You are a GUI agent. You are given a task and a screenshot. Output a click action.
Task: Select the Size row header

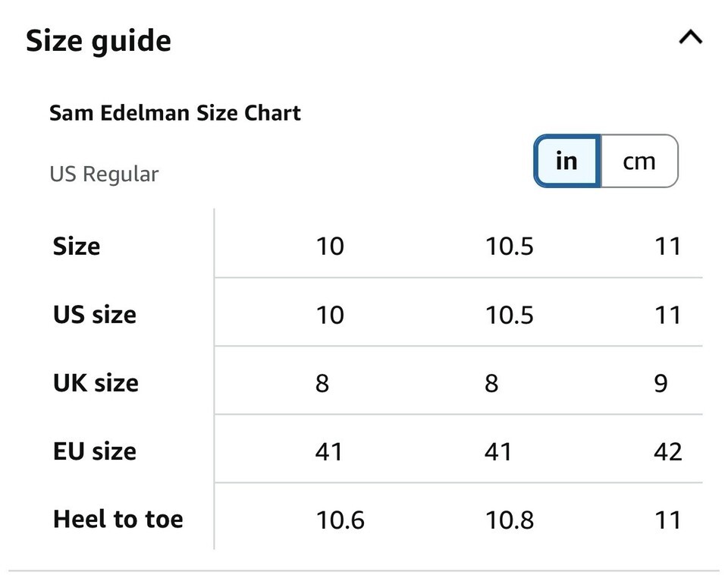tap(77, 246)
